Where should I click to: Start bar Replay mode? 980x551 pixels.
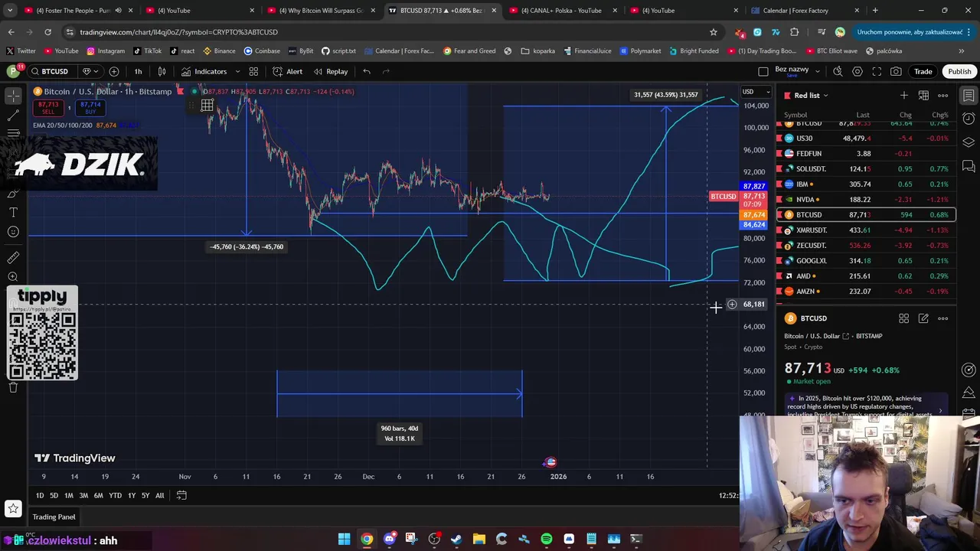click(x=330, y=71)
